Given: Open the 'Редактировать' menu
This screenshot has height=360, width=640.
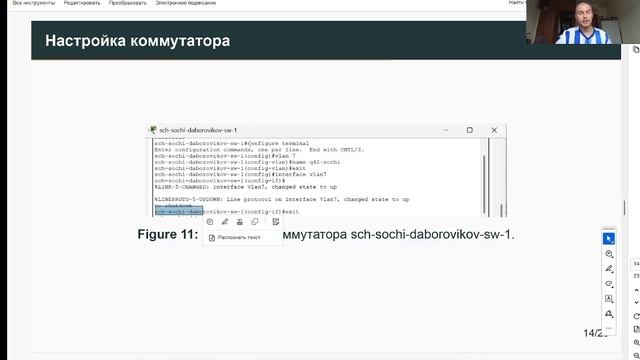Looking at the screenshot, I should [82, 3].
